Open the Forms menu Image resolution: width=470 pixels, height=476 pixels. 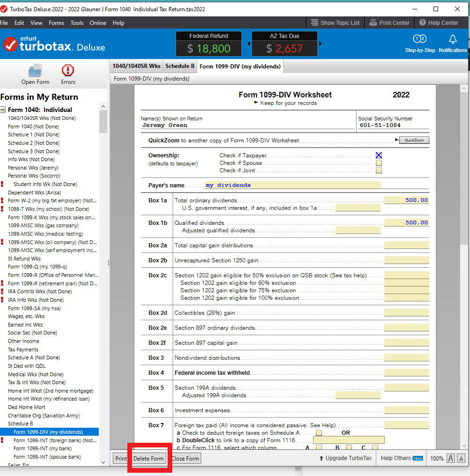[57, 23]
